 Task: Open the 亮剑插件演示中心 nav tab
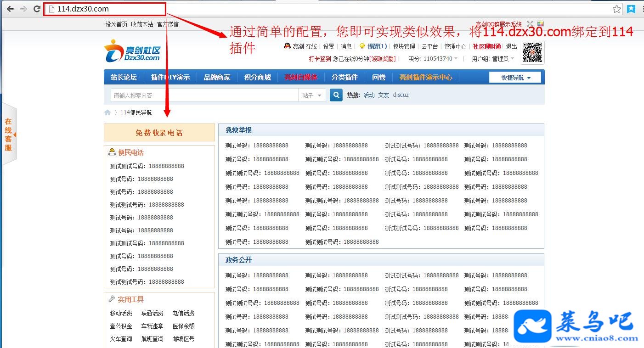pos(425,77)
